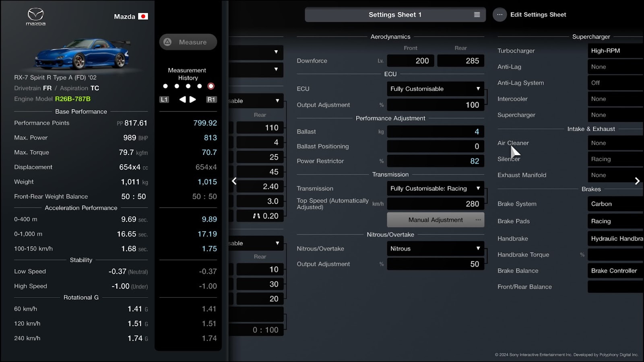Viewport: 644px width, 362px height.
Task: Click history PP value 799.92
Action: click(205, 123)
